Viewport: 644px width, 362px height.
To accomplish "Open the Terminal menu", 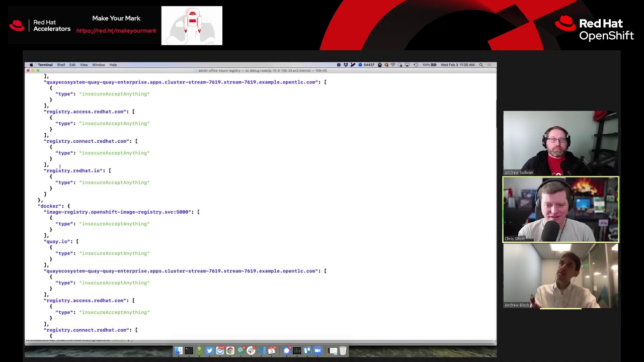I will [x=45, y=65].
